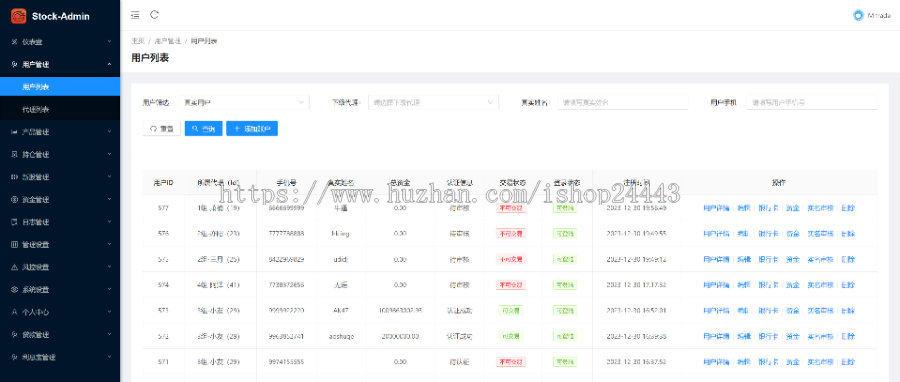This screenshot has width=900, height=382.
Task: Open 用户详情 in the AK47 row
Action: (716, 310)
